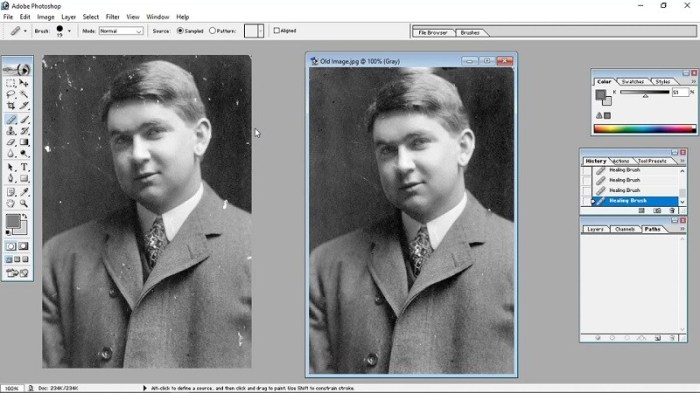This screenshot has width=700, height=393.
Task: Open the History panel options menu arrow
Action: click(682, 161)
